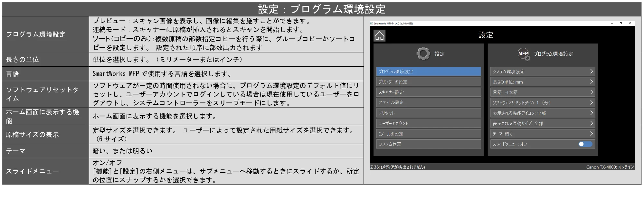Expand 表示される原稿サイズ chevron

[591, 123]
